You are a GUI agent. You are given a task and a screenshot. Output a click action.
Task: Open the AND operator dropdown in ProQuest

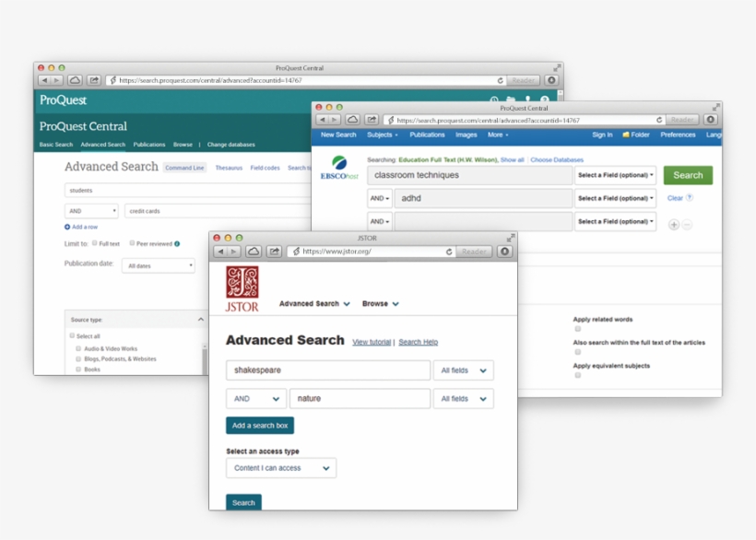(x=90, y=210)
